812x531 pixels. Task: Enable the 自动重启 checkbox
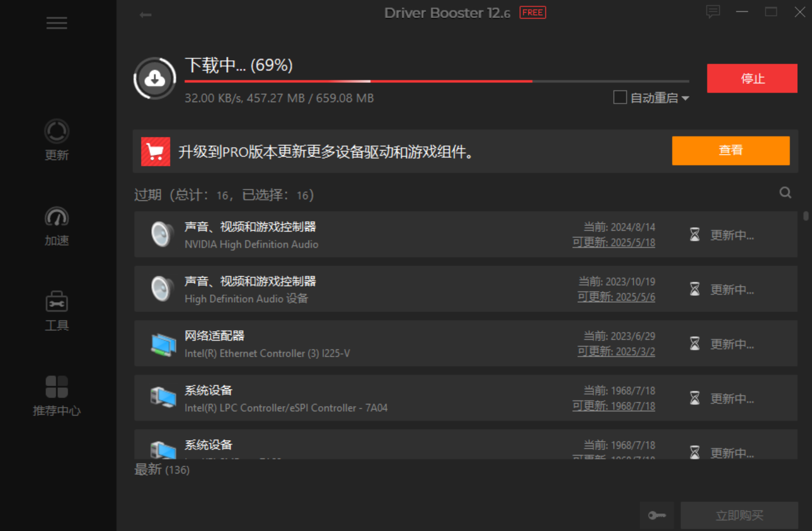point(620,98)
